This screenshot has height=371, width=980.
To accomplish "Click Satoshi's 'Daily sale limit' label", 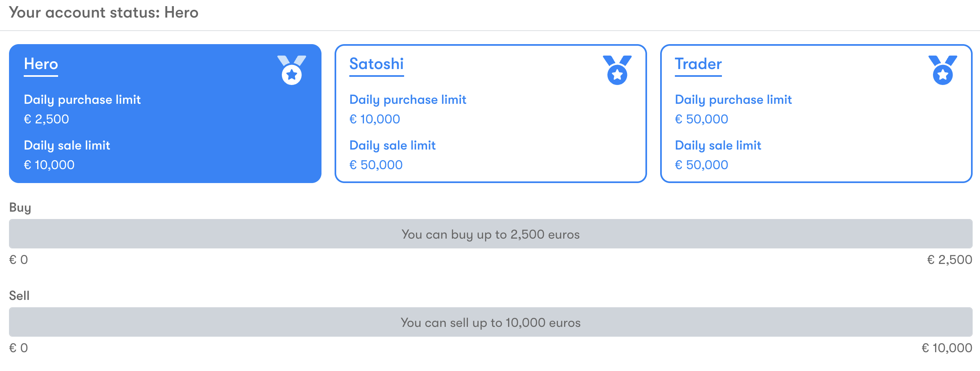I will (x=393, y=145).
